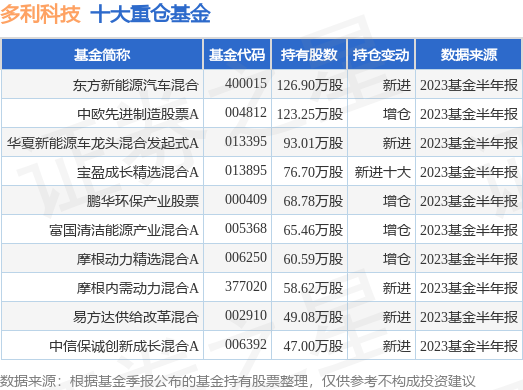
Task: Click the 十大重仓基金 heading
Action: pos(150,14)
